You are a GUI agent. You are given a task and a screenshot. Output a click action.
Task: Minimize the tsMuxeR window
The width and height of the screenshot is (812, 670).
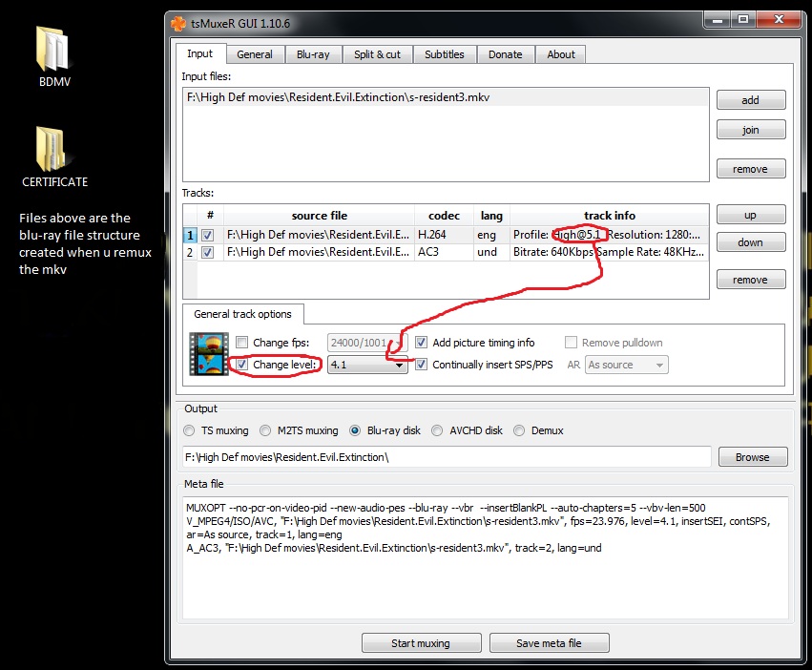(x=718, y=20)
